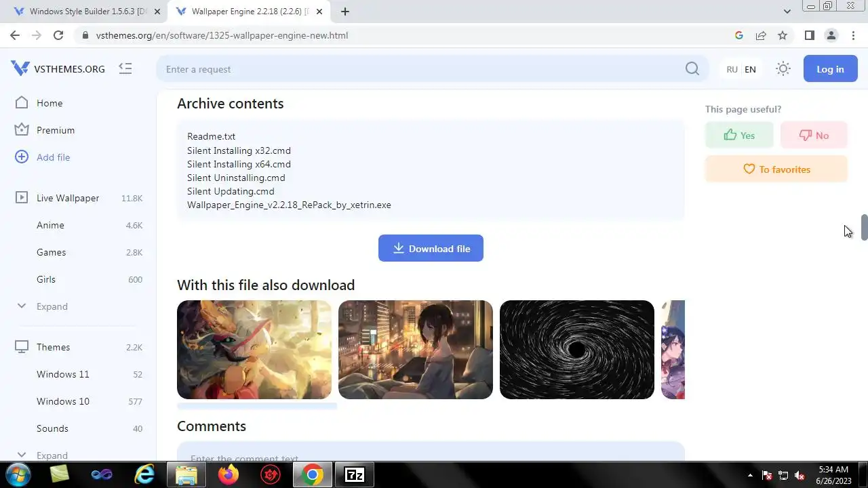Click the Google icon in address bar
This screenshot has height=488, width=868.
pyautogui.click(x=739, y=35)
